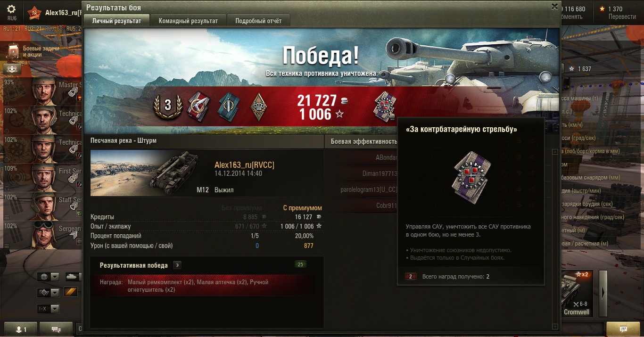
Task: Click the class badge 3 laurel icon
Action: point(167,105)
